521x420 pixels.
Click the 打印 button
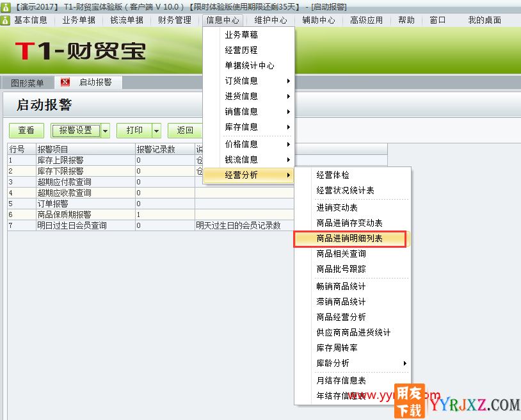tap(134, 130)
